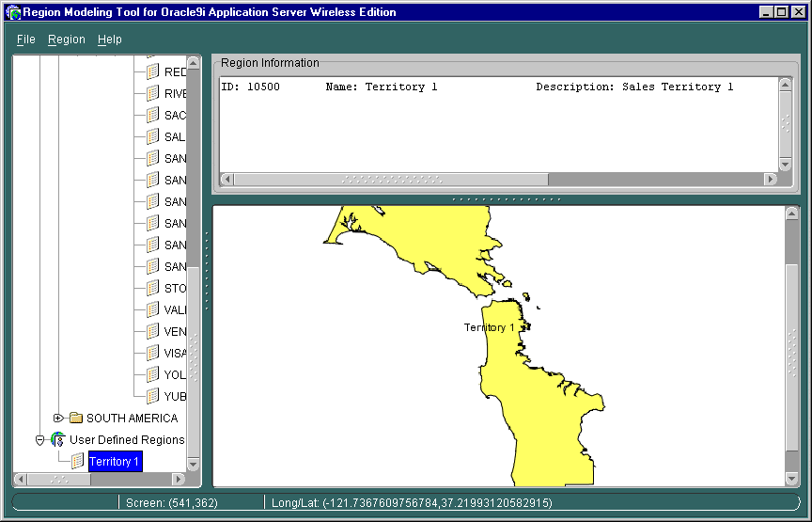
Task: Click the Territory 1 document icon
Action: point(78,462)
